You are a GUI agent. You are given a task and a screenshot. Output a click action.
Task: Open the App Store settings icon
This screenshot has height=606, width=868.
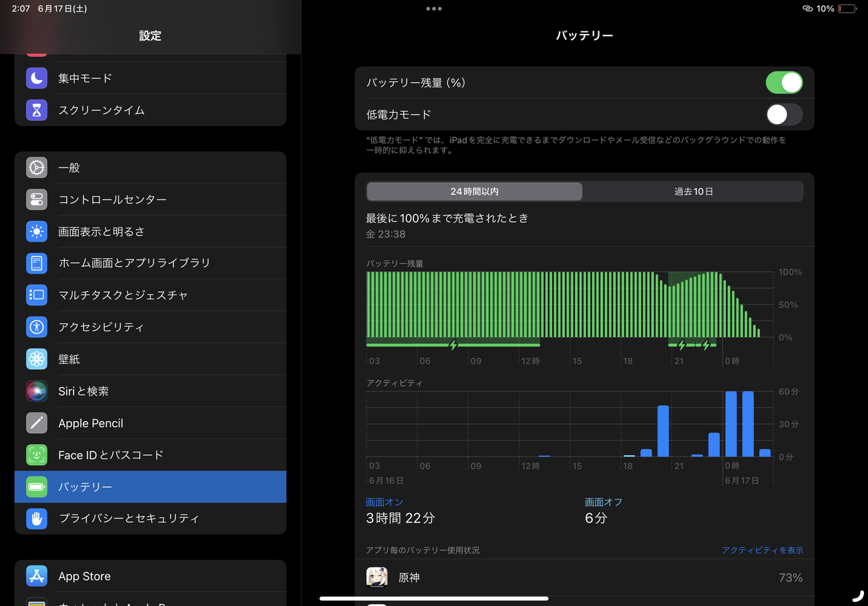[x=36, y=575]
